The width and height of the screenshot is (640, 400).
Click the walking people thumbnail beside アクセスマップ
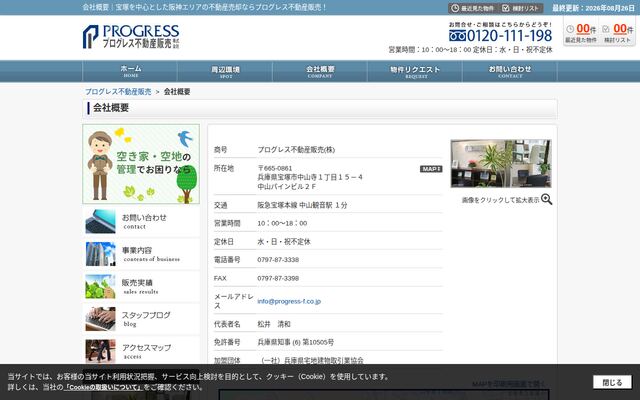click(x=100, y=351)
